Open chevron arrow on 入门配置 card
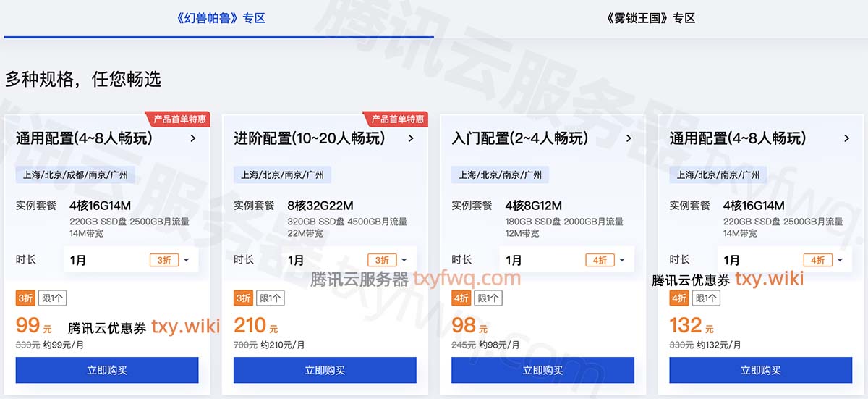Image resolution: width=868 pixels, height=399 pixels. [x=629, y=138]
